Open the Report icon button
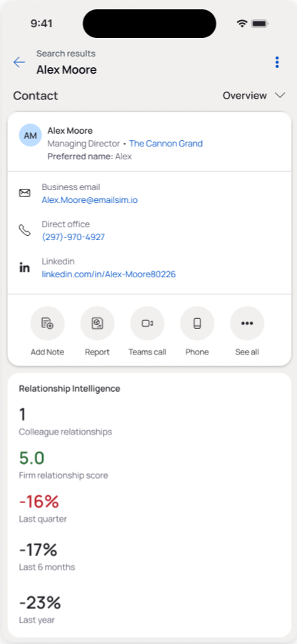The height and width of the screenshot is (644, 297). [x=97, y=323]
